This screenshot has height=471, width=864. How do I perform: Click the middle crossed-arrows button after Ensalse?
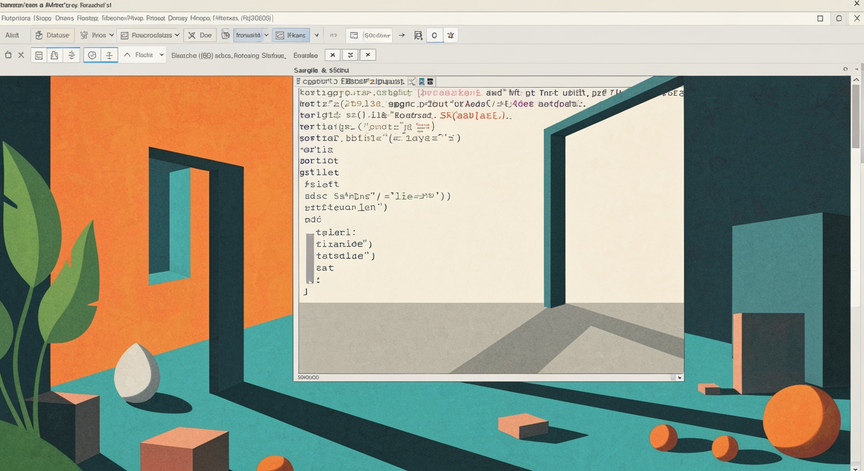(350, 55)
